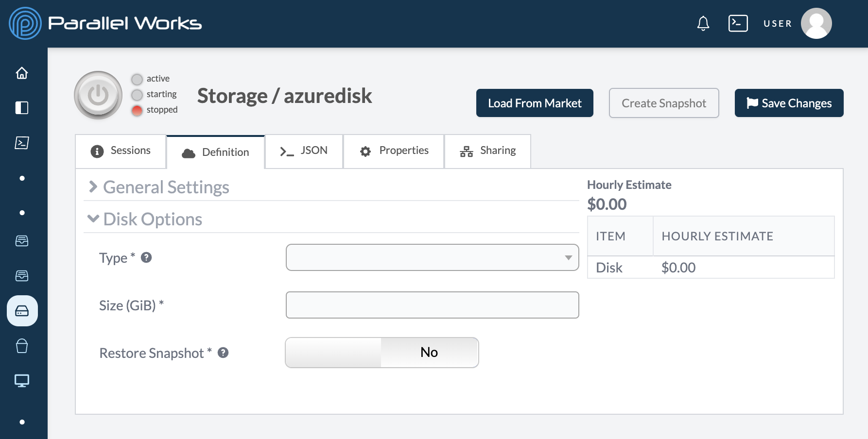Click the stopped status indicator

137,110
